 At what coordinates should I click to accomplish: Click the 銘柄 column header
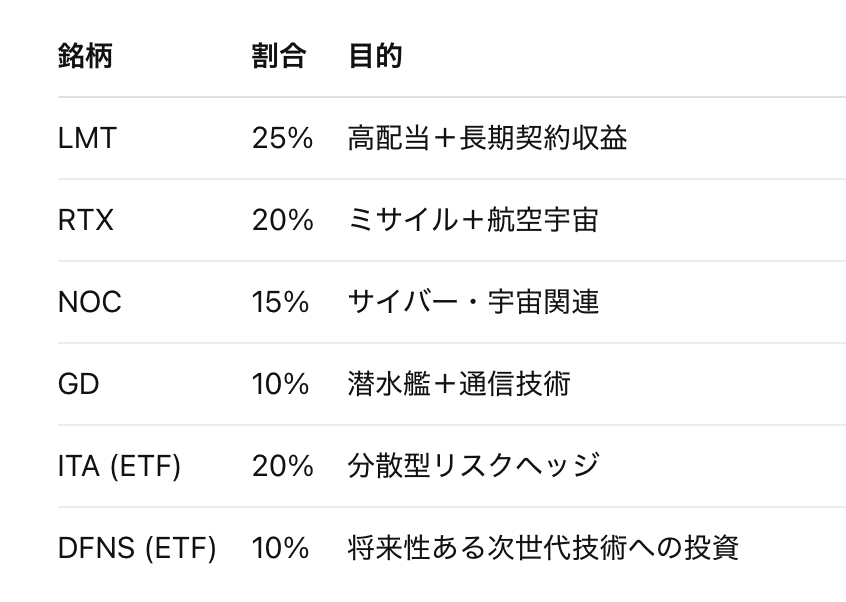tap(85, 56)
